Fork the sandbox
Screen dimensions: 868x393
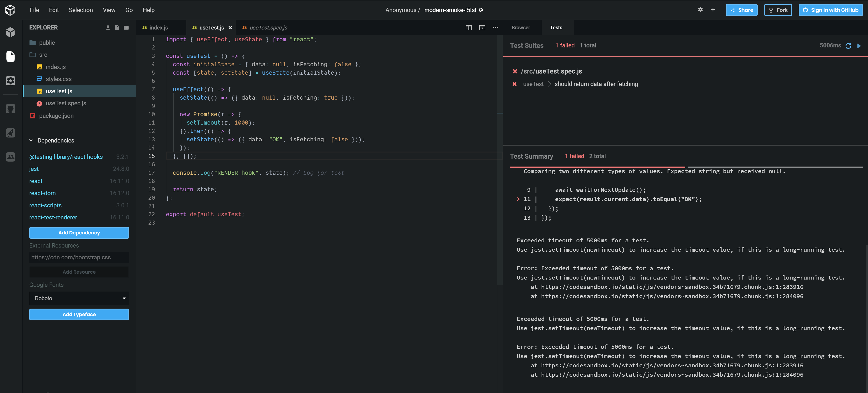[778, 10]
